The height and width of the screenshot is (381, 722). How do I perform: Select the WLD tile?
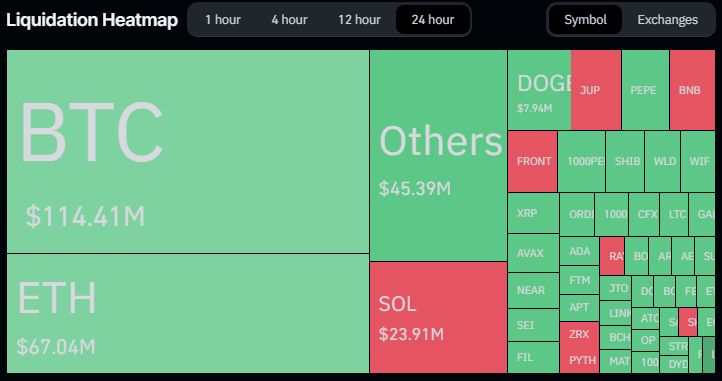click(663, 161)
